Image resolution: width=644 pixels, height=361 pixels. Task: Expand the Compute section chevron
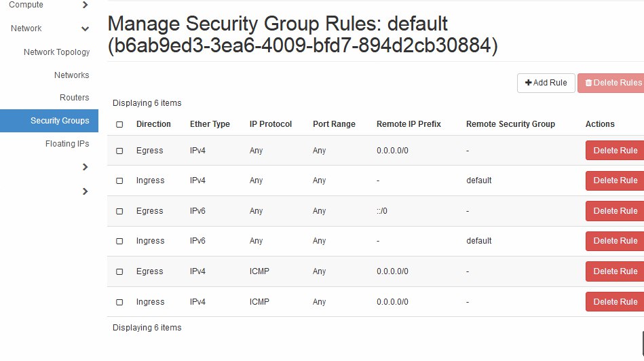point(85,5)
